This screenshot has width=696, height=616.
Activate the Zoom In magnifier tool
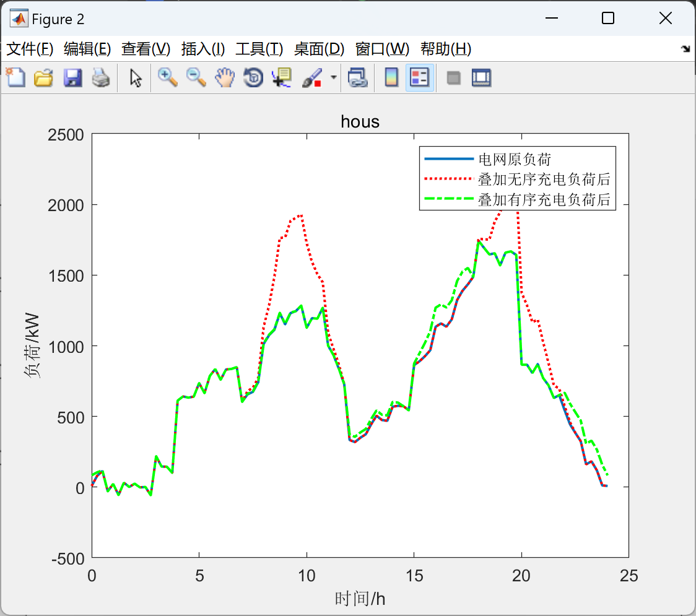click(167, 77)
